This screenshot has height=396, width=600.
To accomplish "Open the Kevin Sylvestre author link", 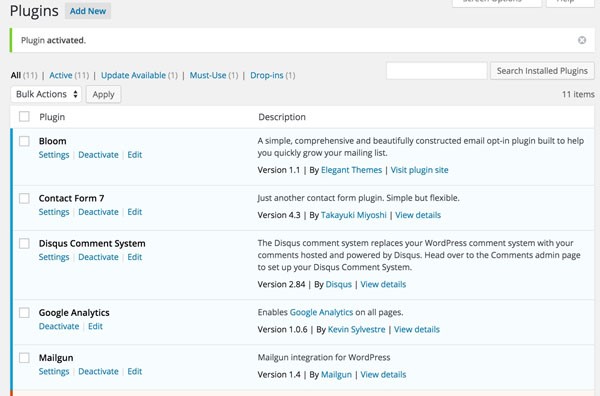I will [356, 329].
